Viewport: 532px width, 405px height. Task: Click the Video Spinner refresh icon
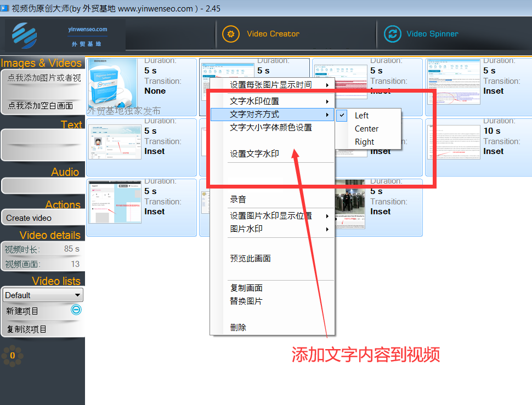(x=392, y=34)
